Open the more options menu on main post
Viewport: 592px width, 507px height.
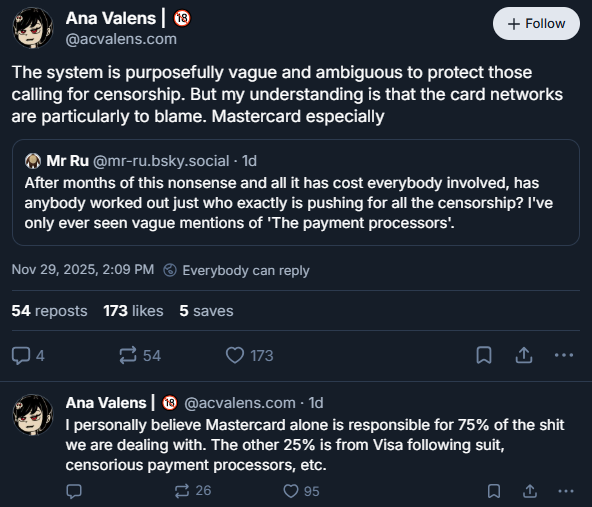point(564,355)
